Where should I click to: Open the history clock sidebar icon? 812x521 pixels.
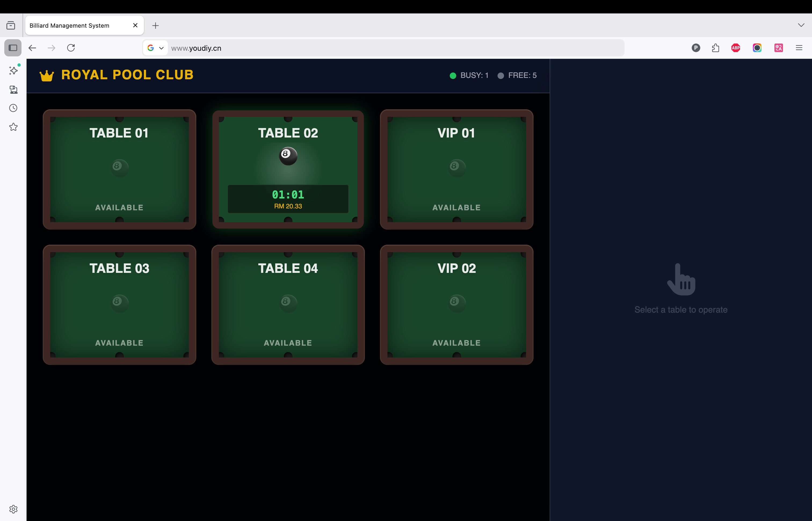click(x=13, y=108)
